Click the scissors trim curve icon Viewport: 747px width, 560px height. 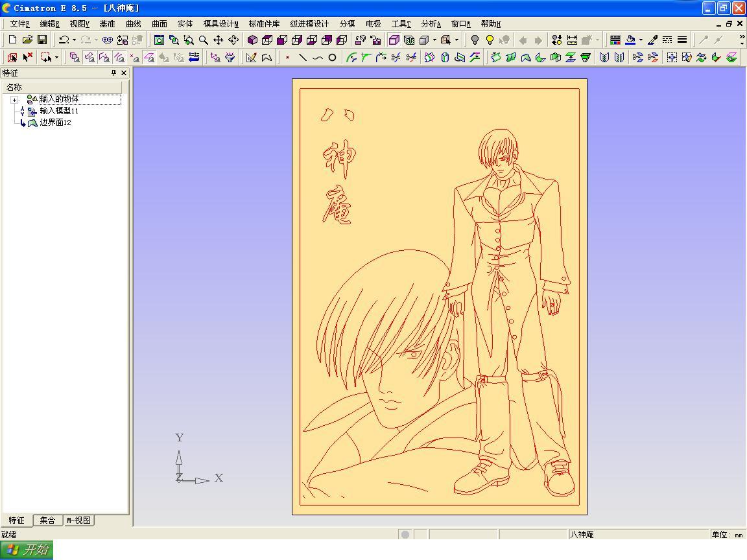396,58
